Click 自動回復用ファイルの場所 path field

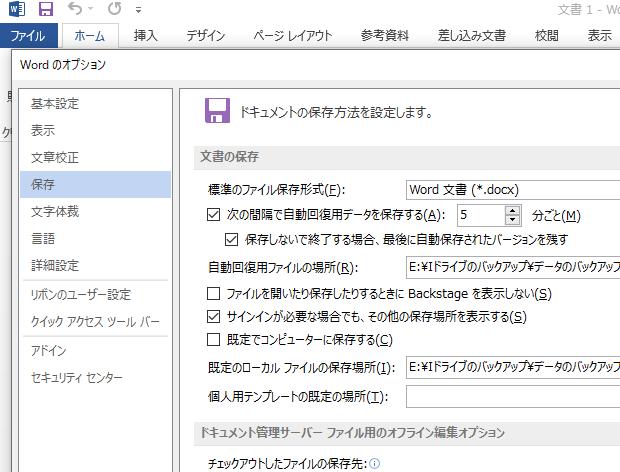tap(512, 267)
